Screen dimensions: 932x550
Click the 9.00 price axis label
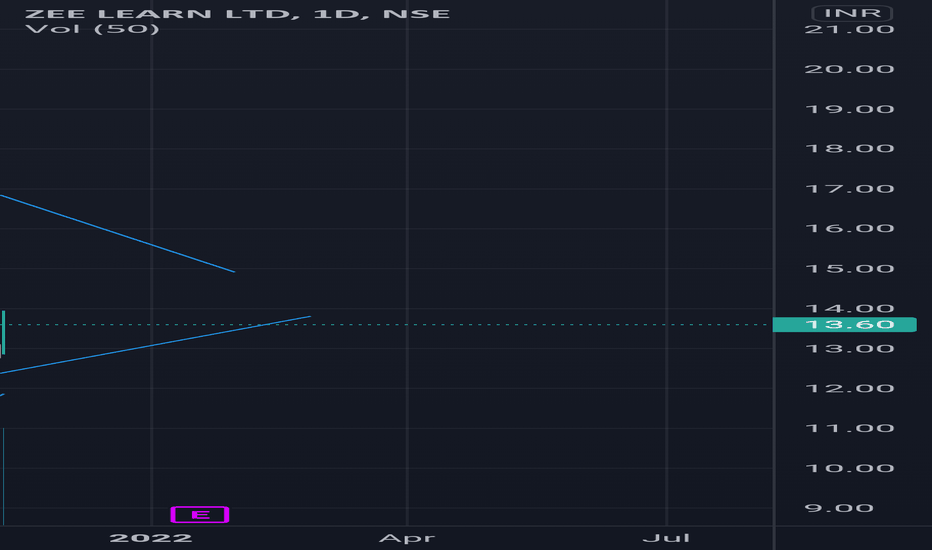pyautogui.click(x=839, y=508)
